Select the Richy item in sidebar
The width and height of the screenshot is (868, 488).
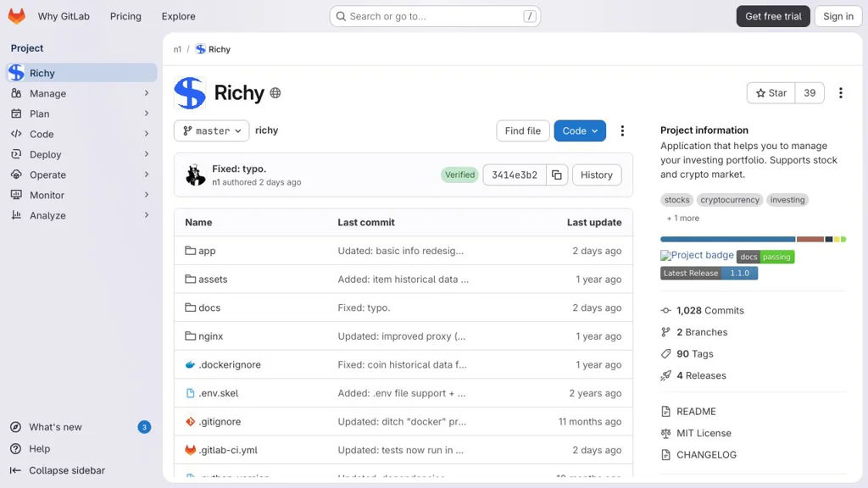tap(82, 73)
